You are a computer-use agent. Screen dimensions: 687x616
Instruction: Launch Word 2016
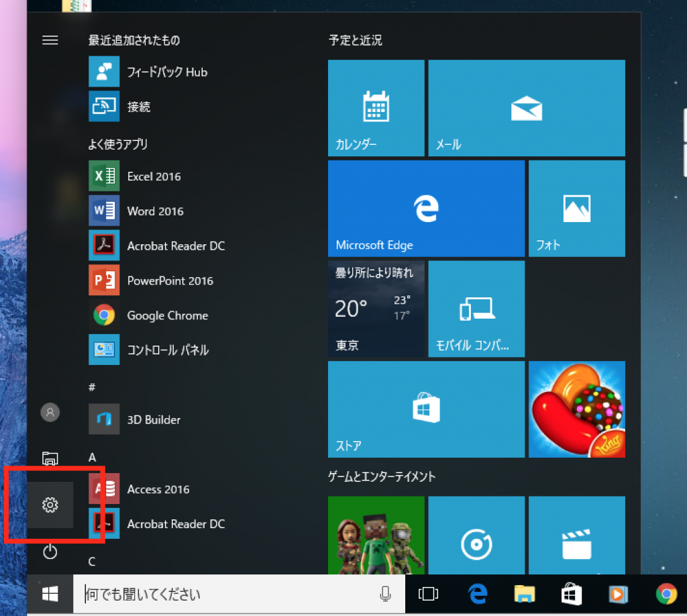click(154, 211)
